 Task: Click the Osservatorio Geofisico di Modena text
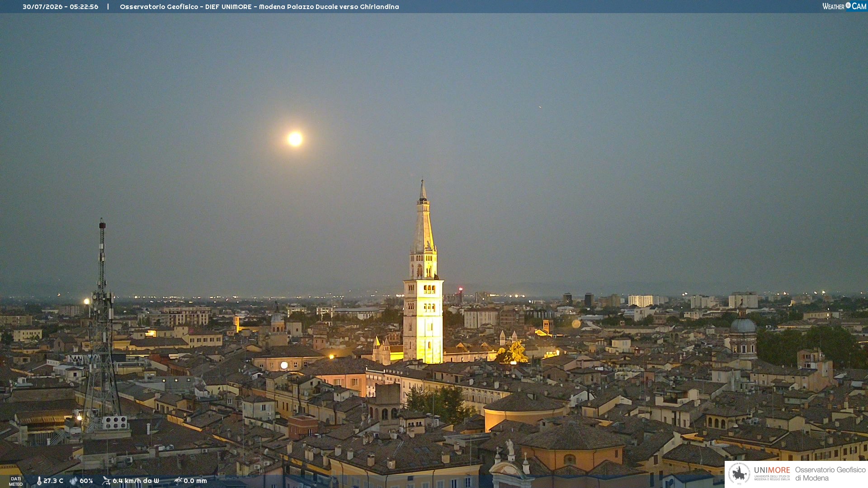830,474
